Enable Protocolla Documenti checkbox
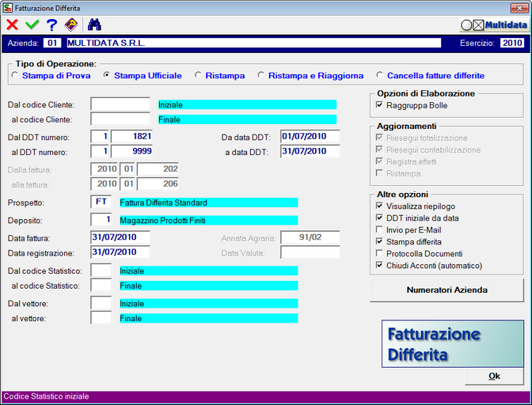Image resolution: width=532 pixels, height=405 pixels. tap(379, 253)
